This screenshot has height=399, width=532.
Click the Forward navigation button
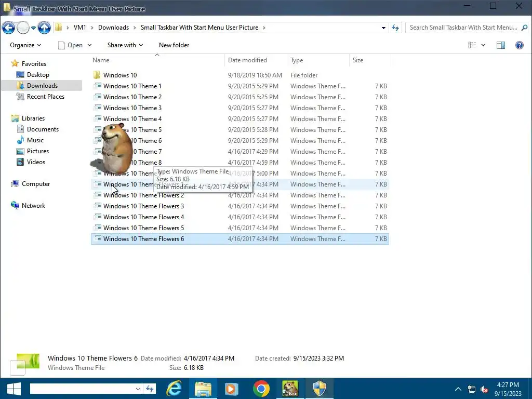(x=23, y=28)
